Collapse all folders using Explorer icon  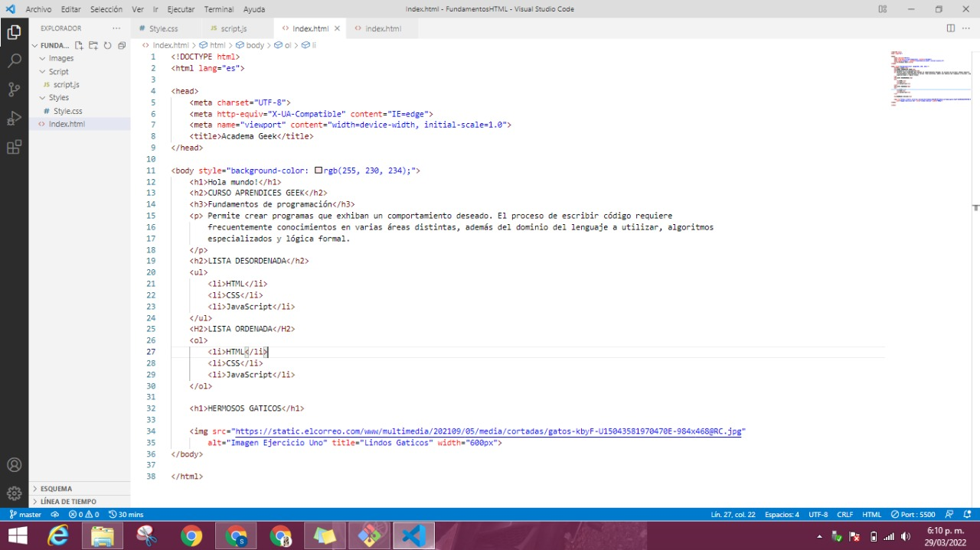(121, 45)
